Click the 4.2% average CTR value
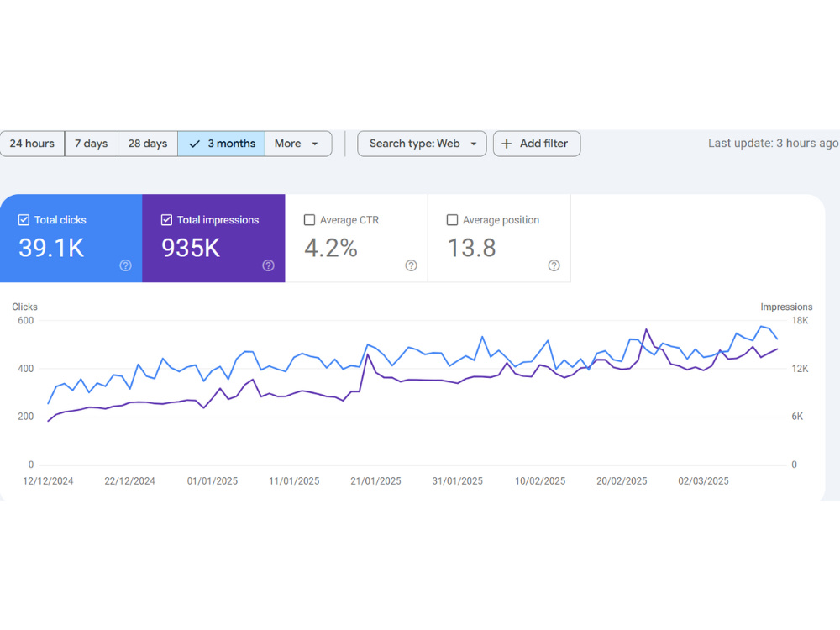 coord(331,248)
